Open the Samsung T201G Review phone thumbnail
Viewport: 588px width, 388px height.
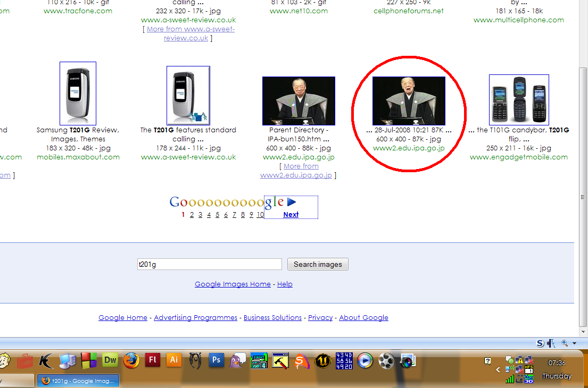pos(78,94)
